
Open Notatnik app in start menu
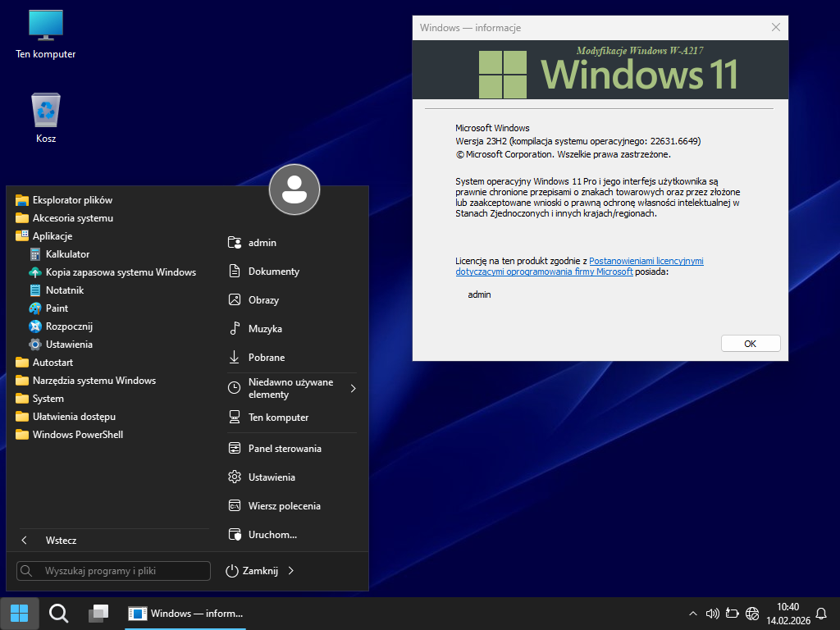coord(64,290)
